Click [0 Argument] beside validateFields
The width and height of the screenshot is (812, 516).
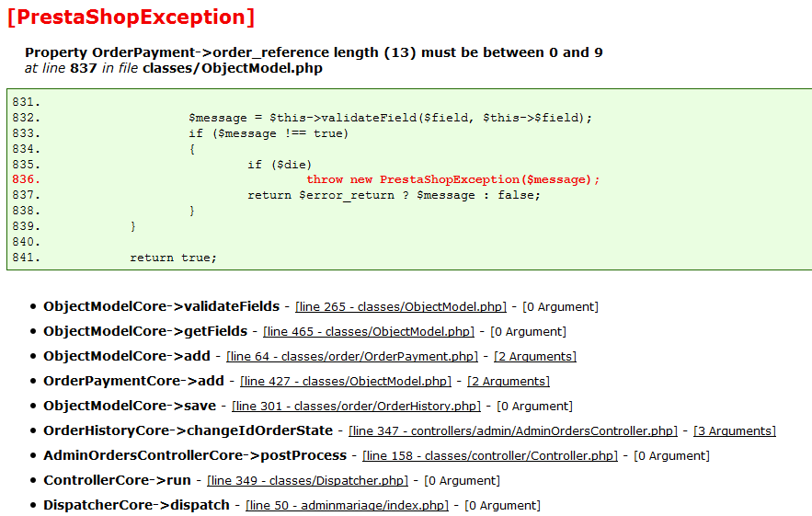pos(560,306)
